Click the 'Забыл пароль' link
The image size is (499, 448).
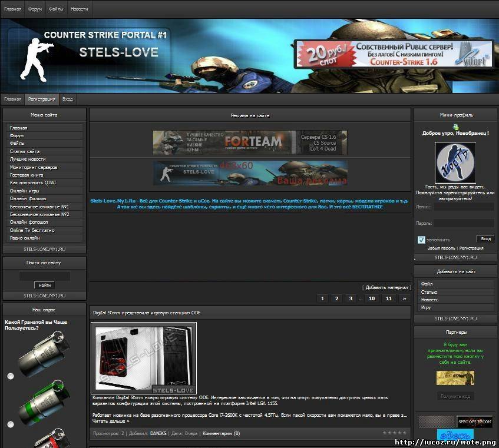pyautogui.click(x=441, y=248)
